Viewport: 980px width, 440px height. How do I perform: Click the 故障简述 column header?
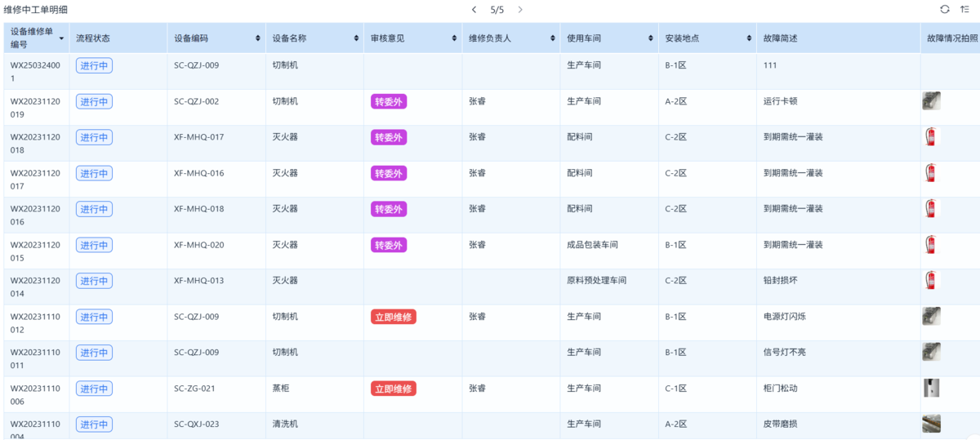[780, 38]
